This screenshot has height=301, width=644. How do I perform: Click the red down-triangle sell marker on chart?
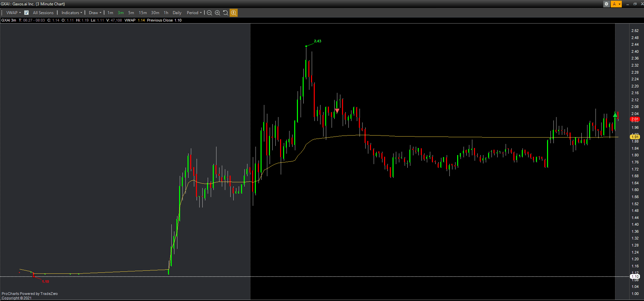337,111
